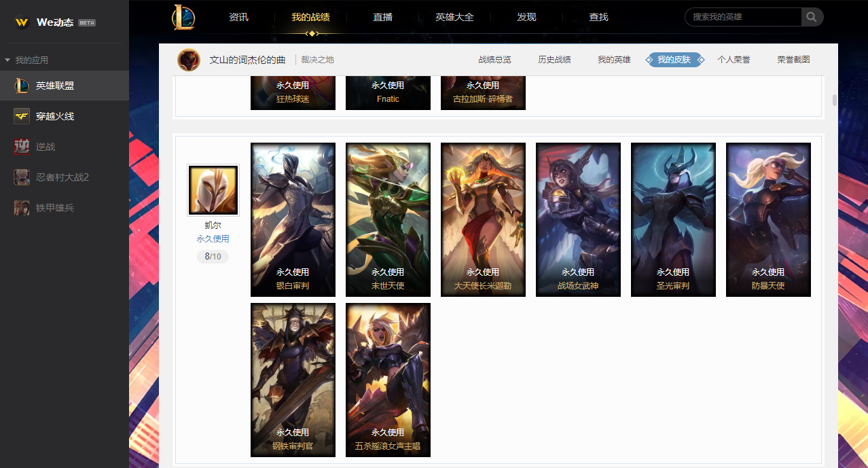
Task: Open 英雄联盟 in the sidebar
Action: click(x=65, y=86)
